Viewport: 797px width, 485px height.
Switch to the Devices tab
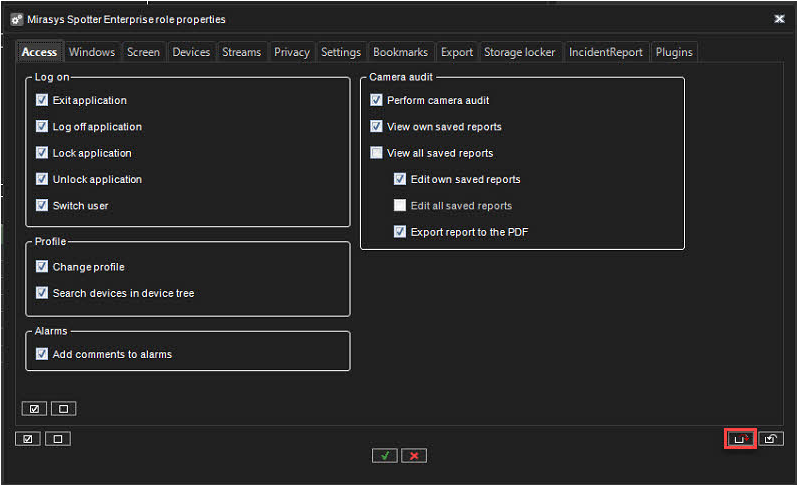pos(191,52)
